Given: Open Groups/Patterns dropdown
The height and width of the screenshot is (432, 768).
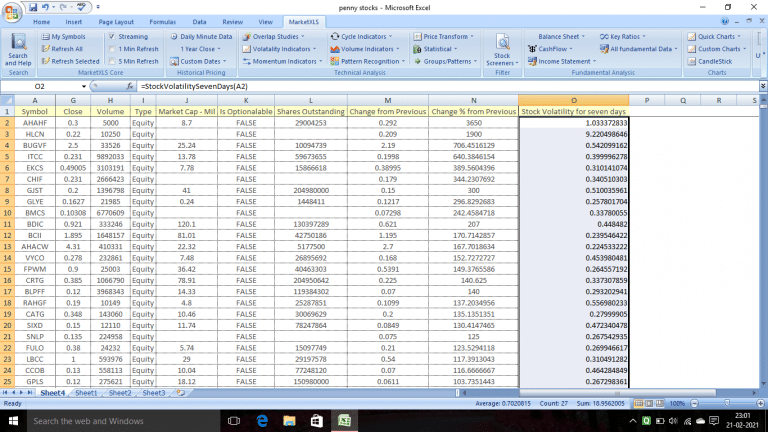Looking at the screenshot, I should coord(446,61).
